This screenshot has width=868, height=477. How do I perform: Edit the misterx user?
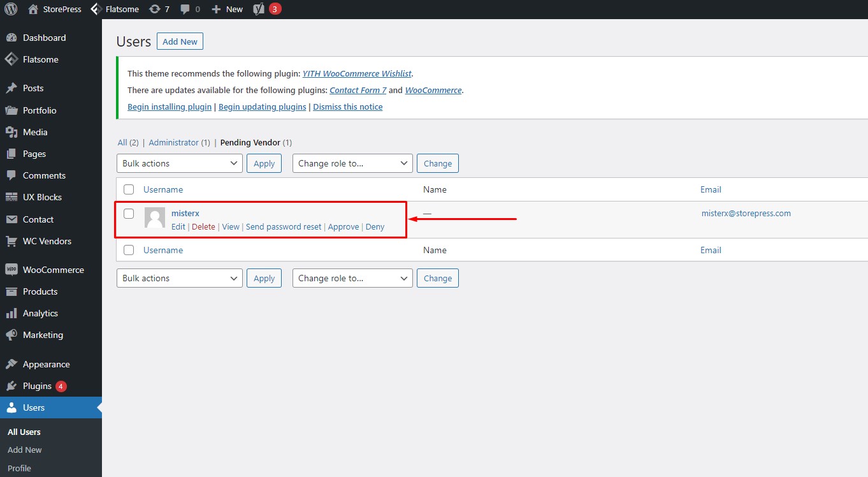click(x=178, y=226)
